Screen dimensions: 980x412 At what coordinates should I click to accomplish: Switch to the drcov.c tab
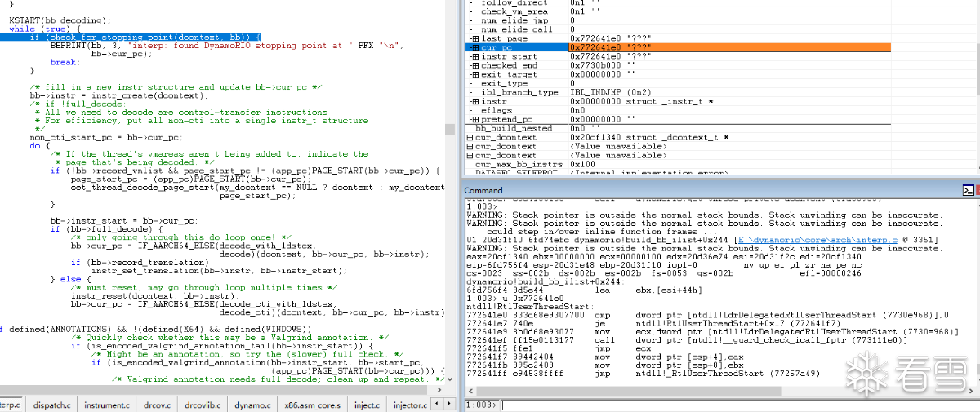tap(155, 405)
